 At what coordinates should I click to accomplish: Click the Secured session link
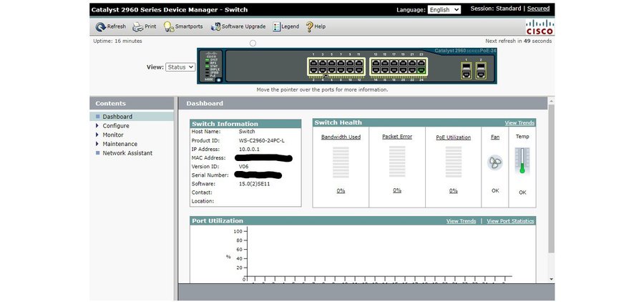(x=538, y=8)
